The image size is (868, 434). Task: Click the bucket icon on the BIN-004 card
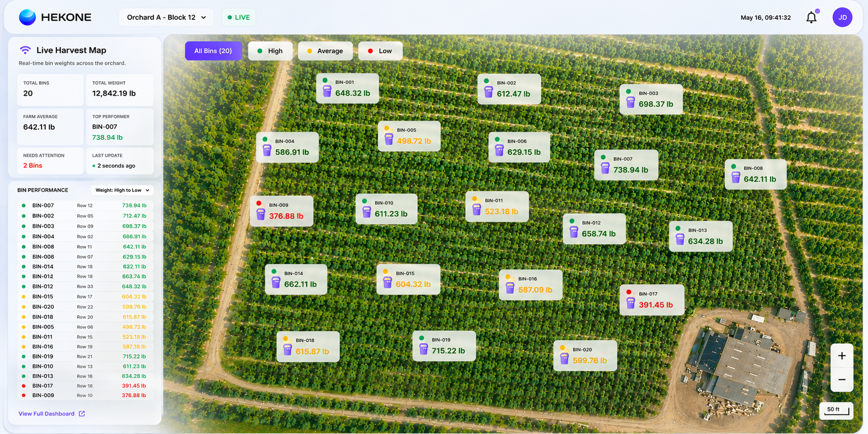pyautogui.click(x=267, y=150)
